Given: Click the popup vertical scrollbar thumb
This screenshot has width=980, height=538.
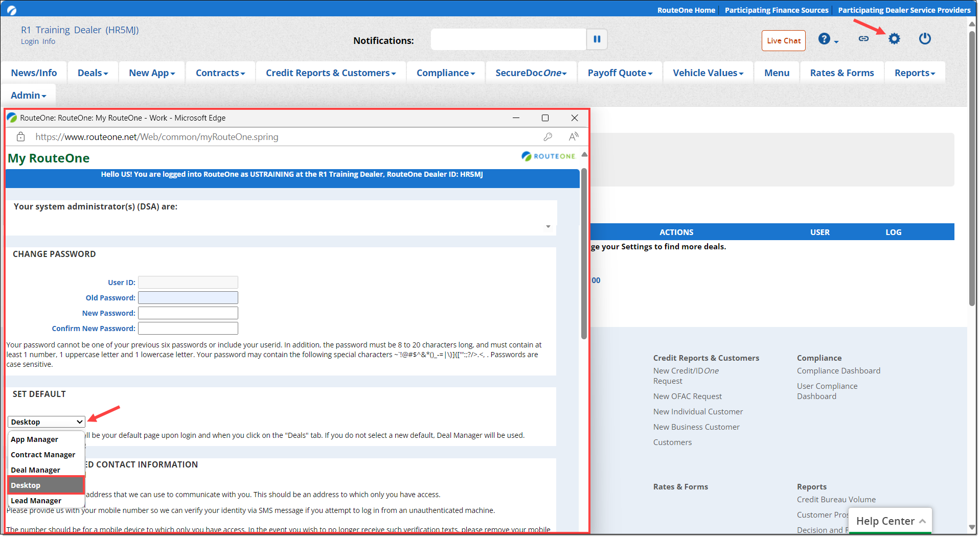Looking at the screenshot, I should tap(584, 253).
